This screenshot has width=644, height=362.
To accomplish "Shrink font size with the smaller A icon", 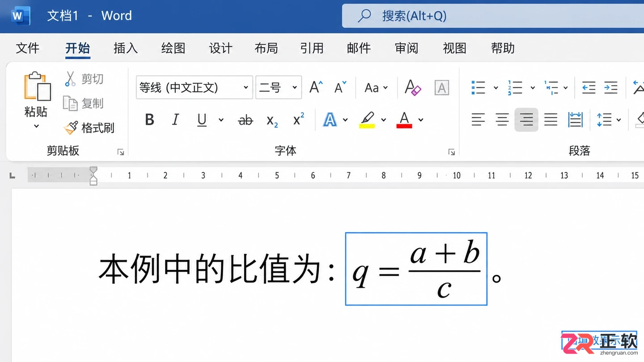I will point(341,87).
